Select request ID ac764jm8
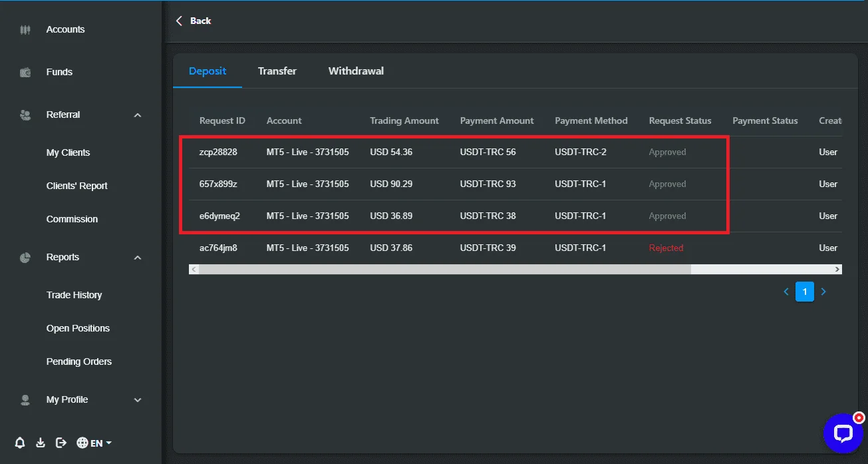Viewport: 868px width, 464px height. click(218, 248)
